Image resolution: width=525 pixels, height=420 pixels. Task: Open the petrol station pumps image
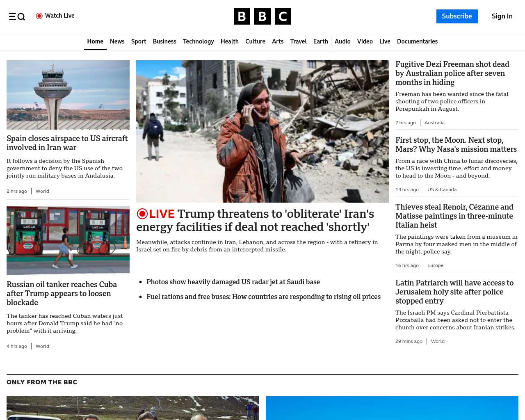coord(68,240)
